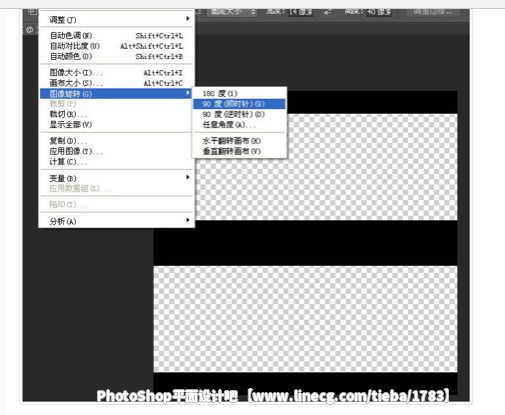This screenshot has height=415, width=505.
Task: Choose 自动色调(N) auto tone
Action: point(116,35)
